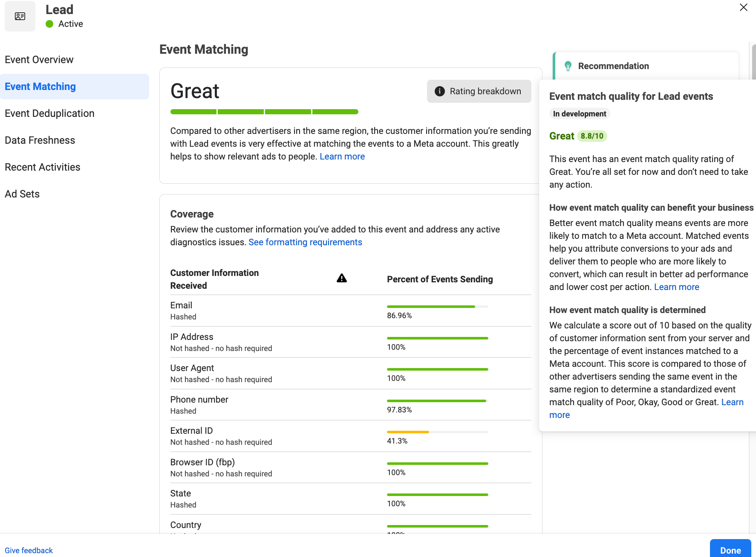
Task: Navigate to Ad Sets
Action: (x=22, y=194)
